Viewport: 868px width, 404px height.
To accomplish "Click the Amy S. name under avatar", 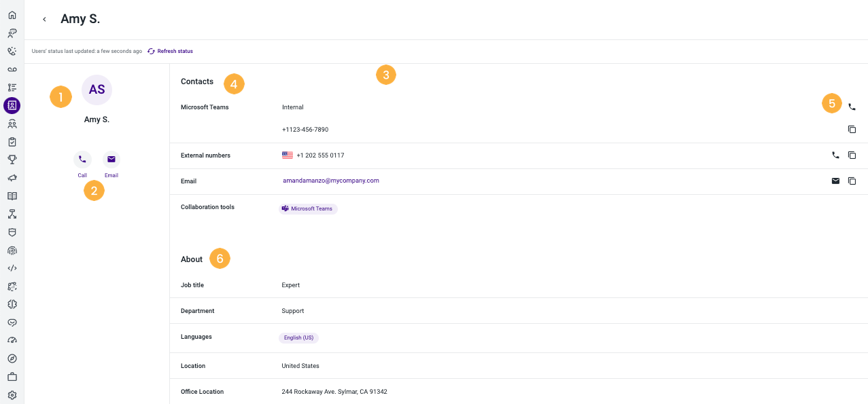I will 97,120.
